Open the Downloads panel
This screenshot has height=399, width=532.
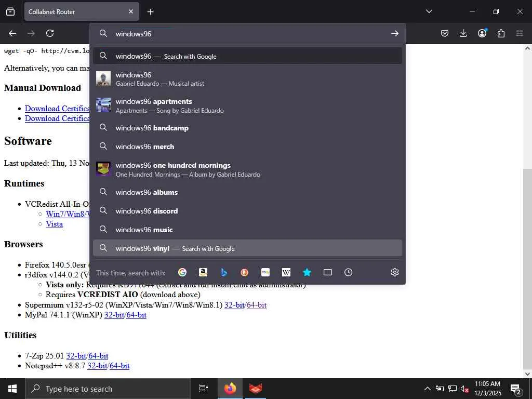[x=463, y=33]
